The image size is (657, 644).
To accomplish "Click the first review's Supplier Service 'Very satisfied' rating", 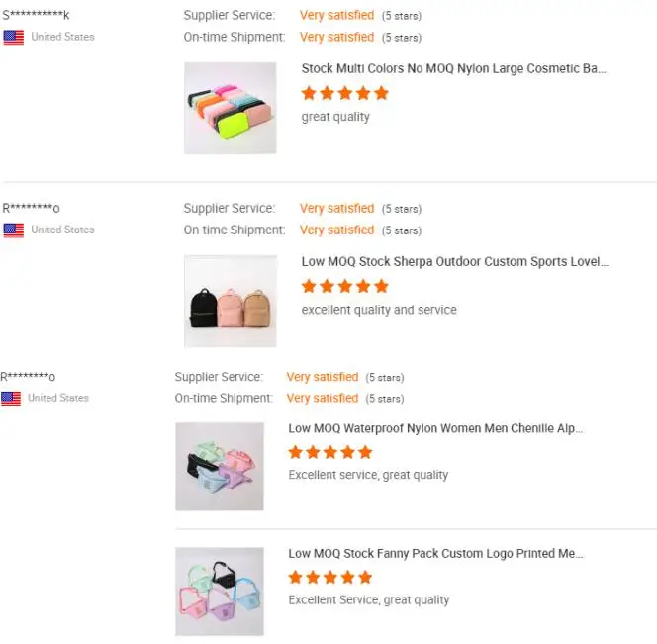I will click(336, 16).
